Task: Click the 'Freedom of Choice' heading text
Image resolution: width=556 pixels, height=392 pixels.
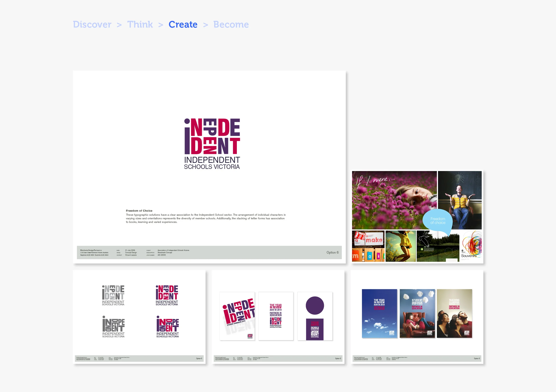Action: [139, 211]
